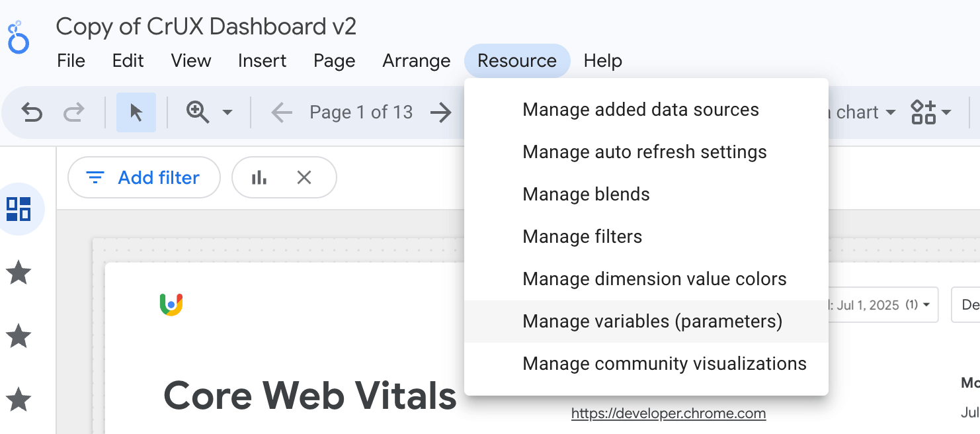The height and width of the screenshot is (434, 980).
Task: Click the undo arrow icon
Action: 32,112
